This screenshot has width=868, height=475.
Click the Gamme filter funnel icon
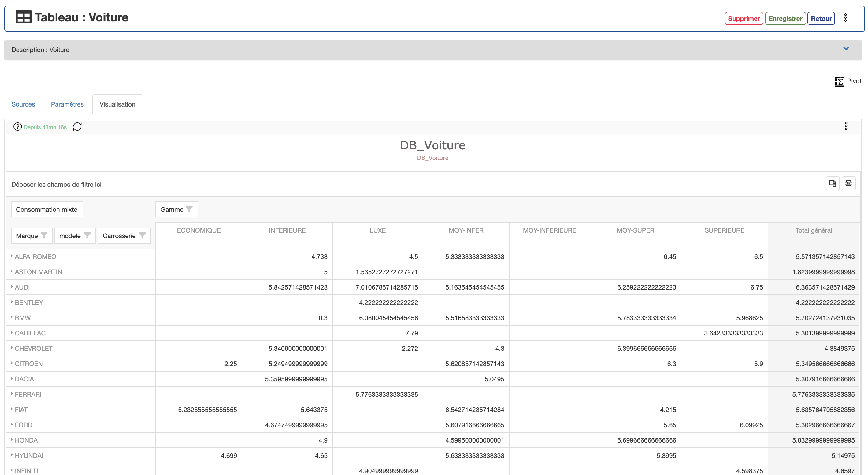tap(189, 209)
